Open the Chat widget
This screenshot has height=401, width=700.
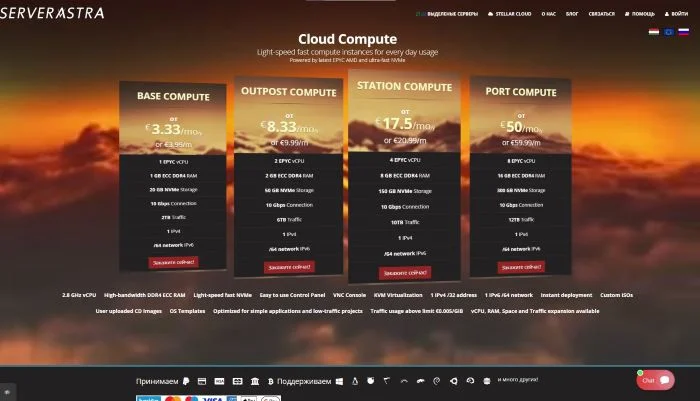[655, 380]
